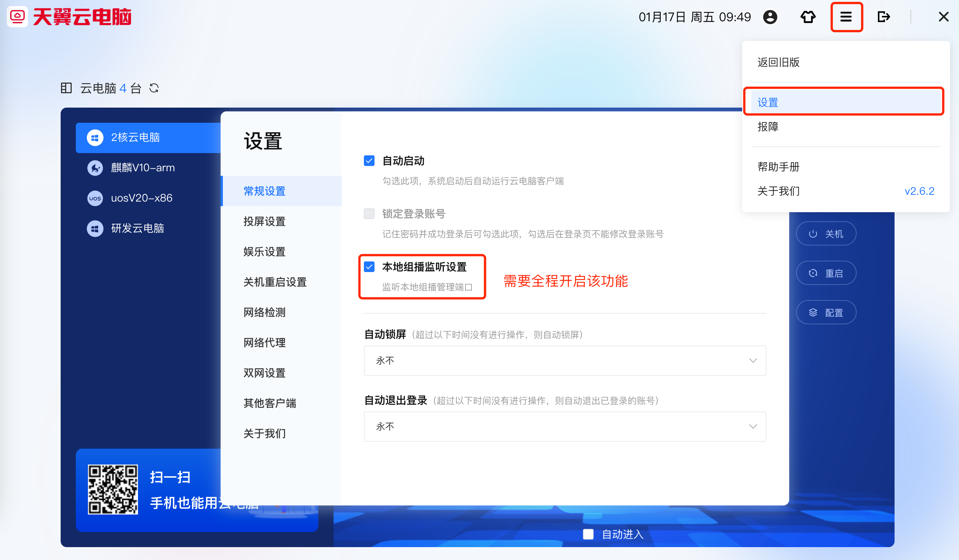The width and height of the screenshot is (959, 560).
Task: Click the 配置 configuration button
Action: pyautogui.click(x=826, y=313)
